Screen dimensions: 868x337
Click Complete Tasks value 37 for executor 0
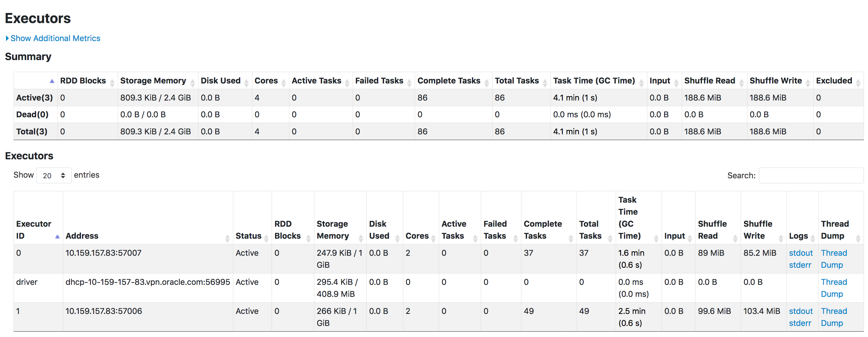click(x=528, y=253)
